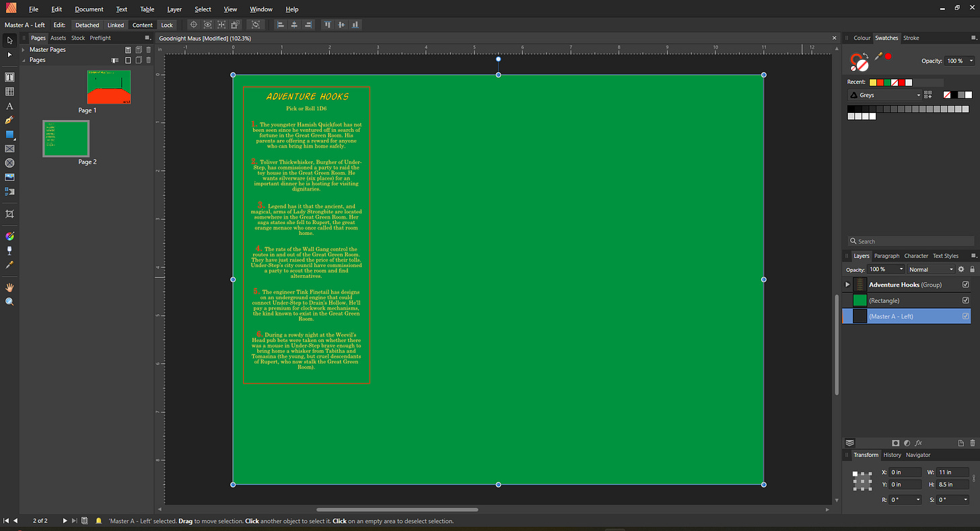The width and height of the screenshot is (980, 531).
Task: Delete layer using Layers panel trash icon
Action: pos(972,443)
